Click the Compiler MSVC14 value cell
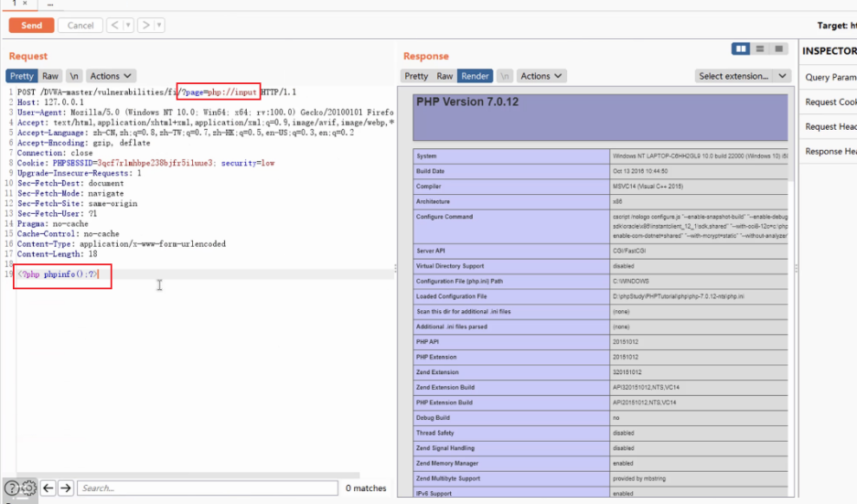This screenshot has width=857, height=504. 699,187
